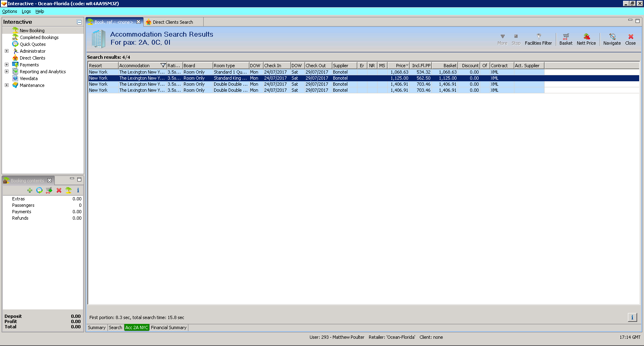Expand the Administrator tree branch
This screenshot has width=644, height=346.
6,51
